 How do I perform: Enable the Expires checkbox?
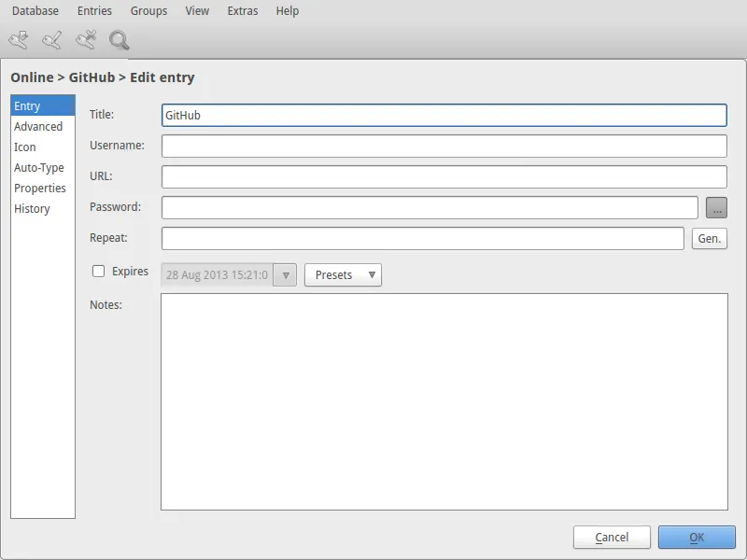[98, 272]
